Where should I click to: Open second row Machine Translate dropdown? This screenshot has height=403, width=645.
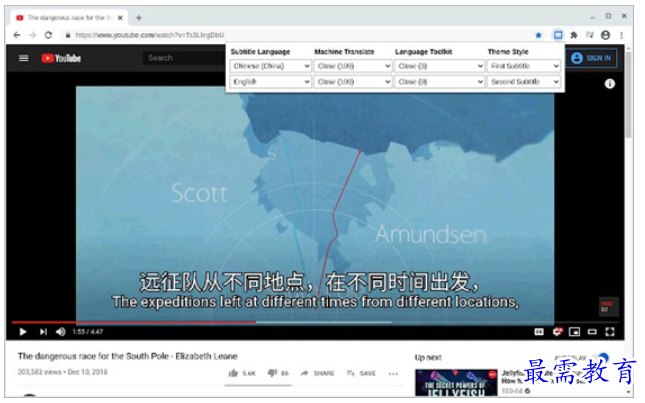tap(353, 82)
